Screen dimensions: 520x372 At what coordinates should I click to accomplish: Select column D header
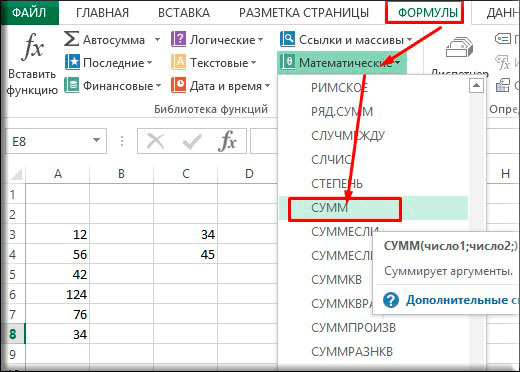point(248,174)
